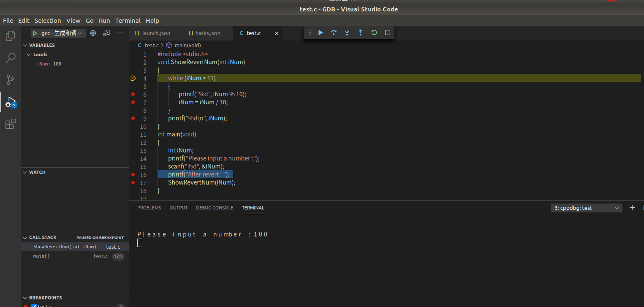Screen dimensions: 644x307
Task: Step over in debug toolbar
Action: pos(334,33)
